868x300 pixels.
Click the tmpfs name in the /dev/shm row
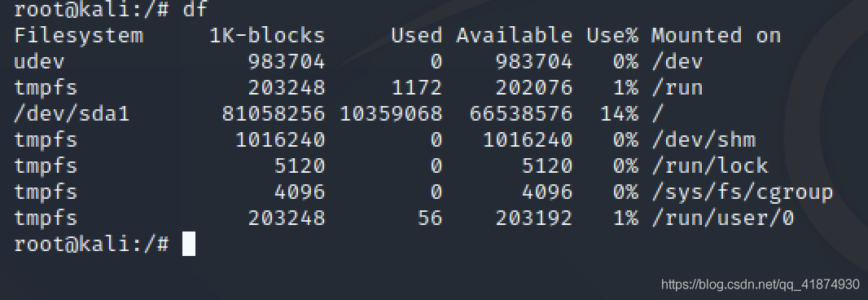pyautogui.click(x=46, y=140)
